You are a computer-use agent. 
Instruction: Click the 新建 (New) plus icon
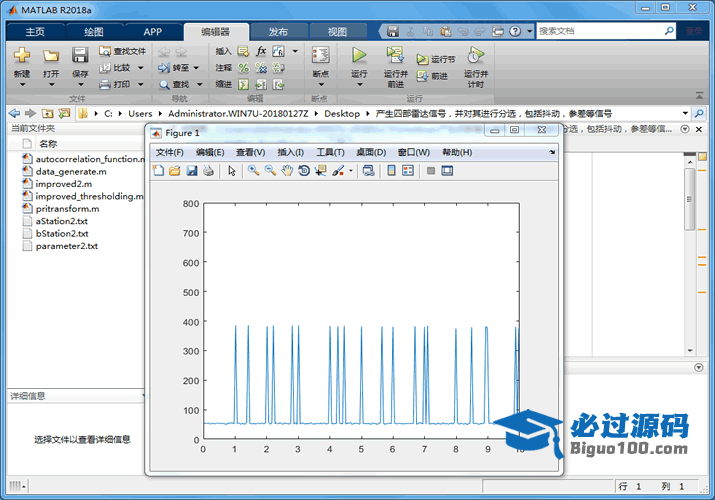21,55
